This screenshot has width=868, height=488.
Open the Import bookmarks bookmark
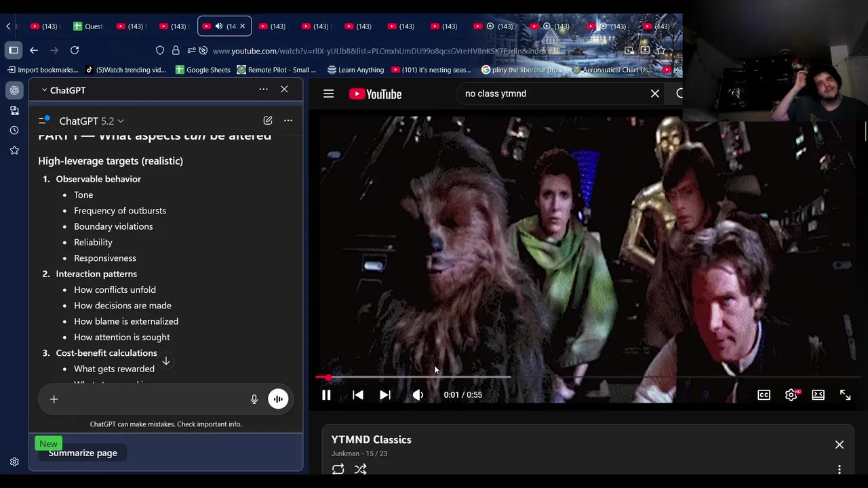(x=43, y=70)
